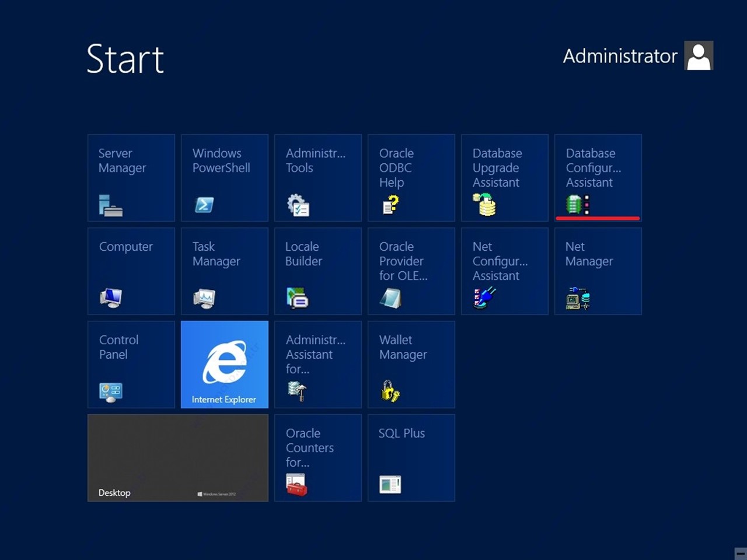Click the "Control Panel" label text
This screenshot has height=560, width=747.
tap(118, 347)
